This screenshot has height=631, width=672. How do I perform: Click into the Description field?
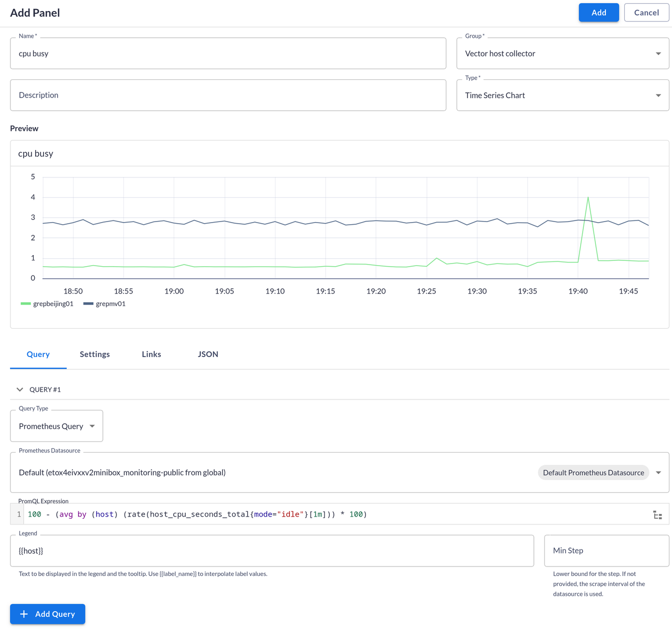(228, 96)
